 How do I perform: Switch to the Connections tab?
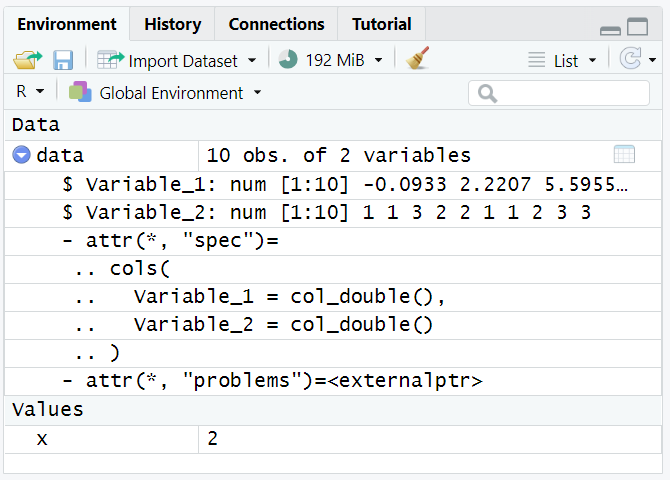pyautogui.click(x=276, y=24)
